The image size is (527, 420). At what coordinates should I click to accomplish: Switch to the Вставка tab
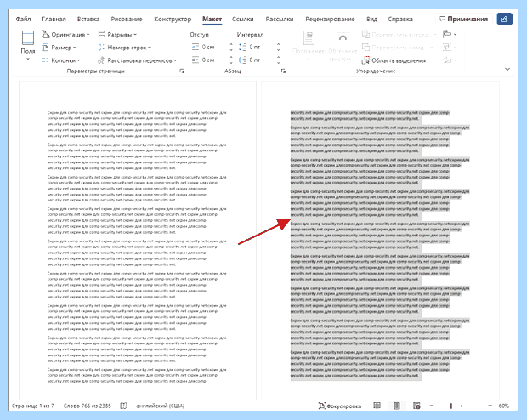click(x=88, y=19)
